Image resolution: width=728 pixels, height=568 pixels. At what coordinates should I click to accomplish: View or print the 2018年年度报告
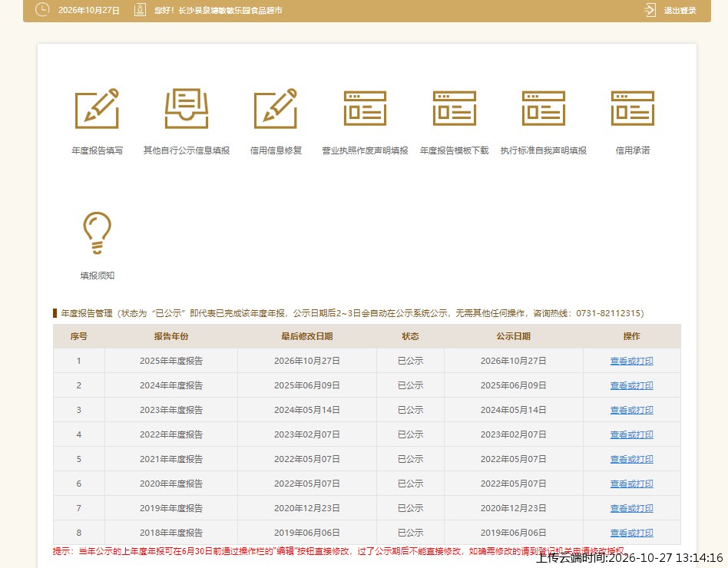pyautogui.click(x=631, y=533)
